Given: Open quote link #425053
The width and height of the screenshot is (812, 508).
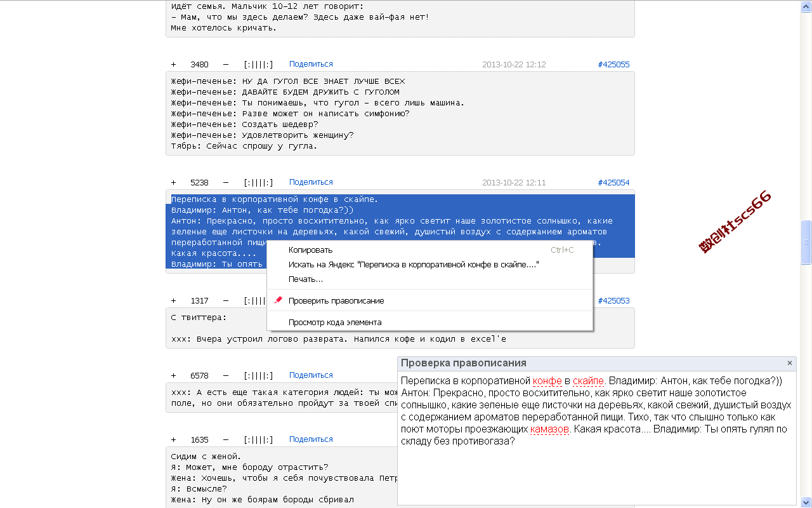Looking at the screenshot, I should pos(613,300).
